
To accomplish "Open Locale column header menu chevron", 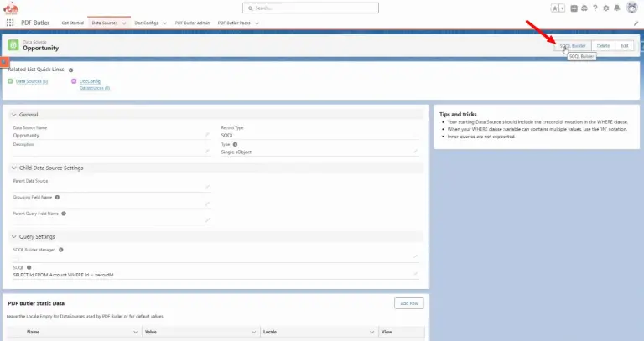I will 372,332.
